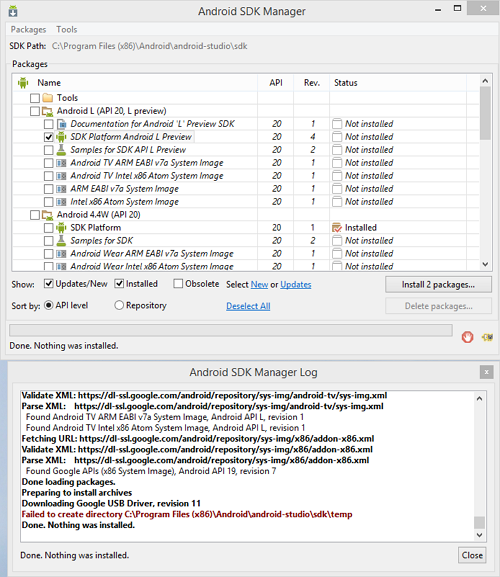The width and height of the screenshot is (500, 577).
Task: Click the Android TV Intel x86 Atom system image icon
Action: click(x=61, y=176)
